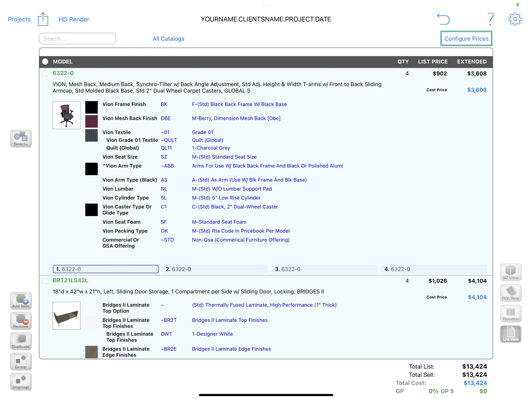Select instance tab 3. 6322-0
532x399 pixels.
pos(324,269)
